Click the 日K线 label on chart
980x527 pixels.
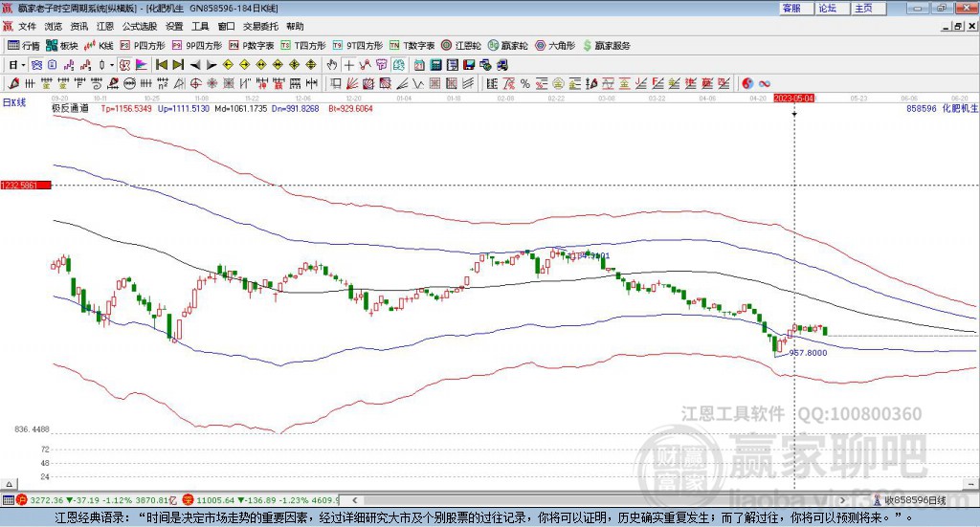coord(14,102)
